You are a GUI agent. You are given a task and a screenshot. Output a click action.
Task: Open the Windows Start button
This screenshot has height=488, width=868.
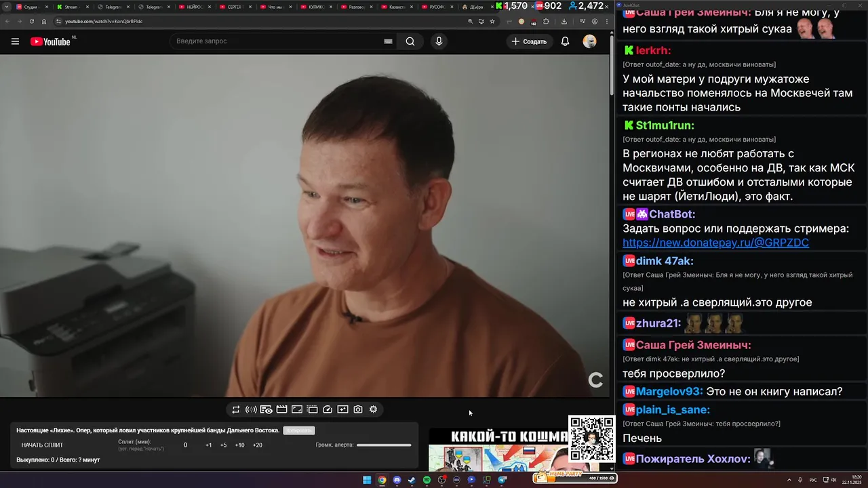pyautogui.click(x=367, y=480)
